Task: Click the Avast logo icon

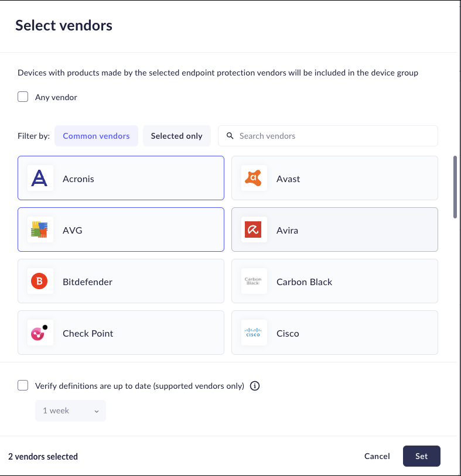Action: [254, 179]
